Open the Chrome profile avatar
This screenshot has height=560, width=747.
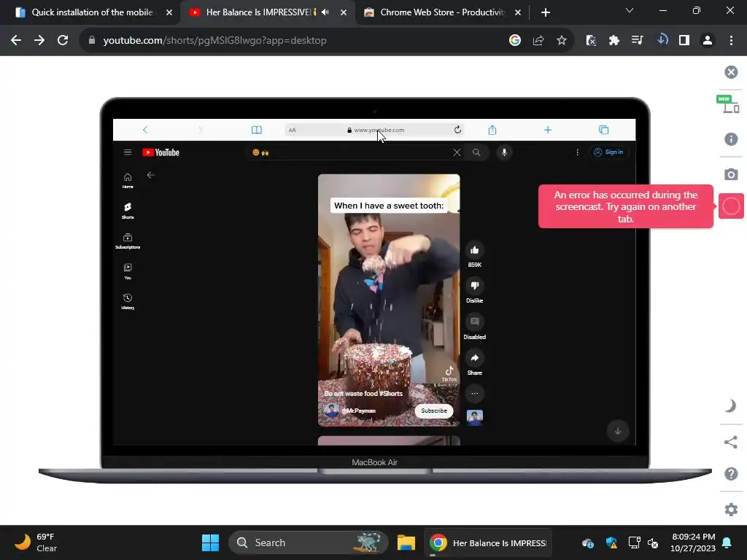tap(708, 41)
